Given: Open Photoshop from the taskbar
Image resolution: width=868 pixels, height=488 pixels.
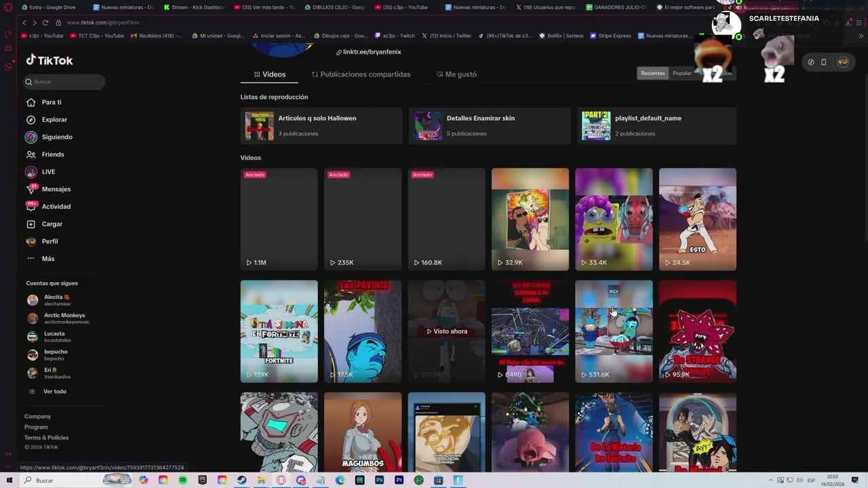Looking at the screenshot, I should point(380,480).
